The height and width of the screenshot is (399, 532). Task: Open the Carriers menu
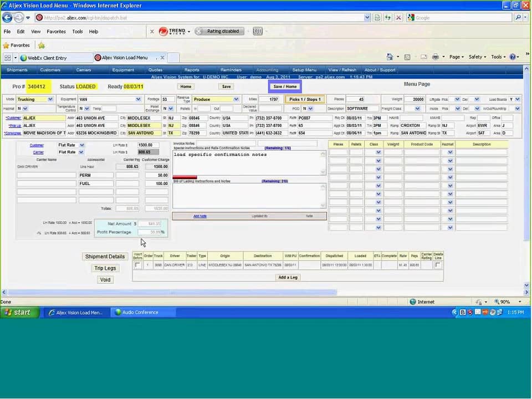(x=84, y=70)
